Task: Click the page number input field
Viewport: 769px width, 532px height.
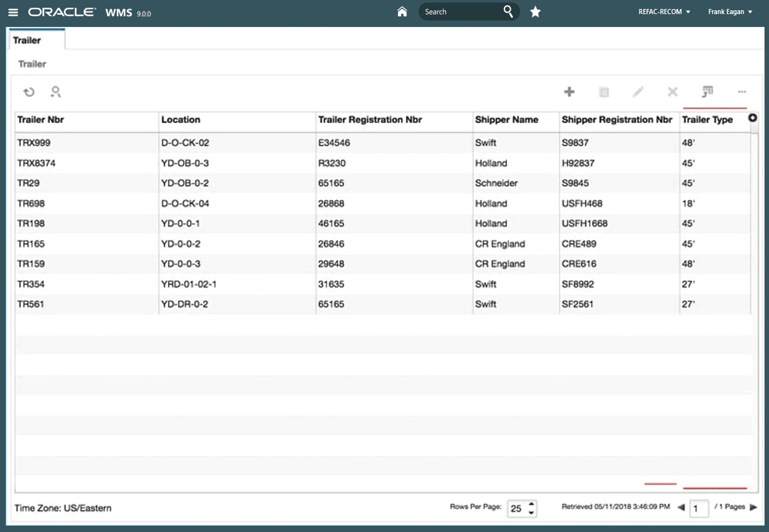Action: [x=699, y=508]
